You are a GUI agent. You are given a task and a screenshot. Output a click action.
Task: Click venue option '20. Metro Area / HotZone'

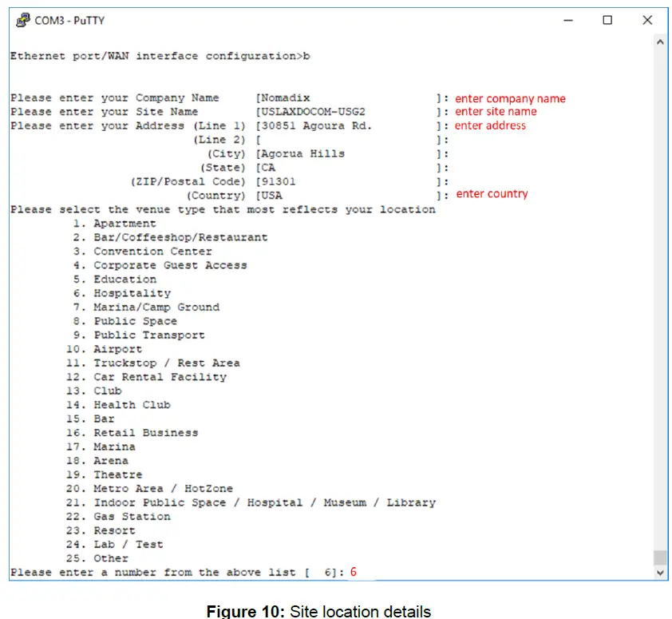[149, 489]
